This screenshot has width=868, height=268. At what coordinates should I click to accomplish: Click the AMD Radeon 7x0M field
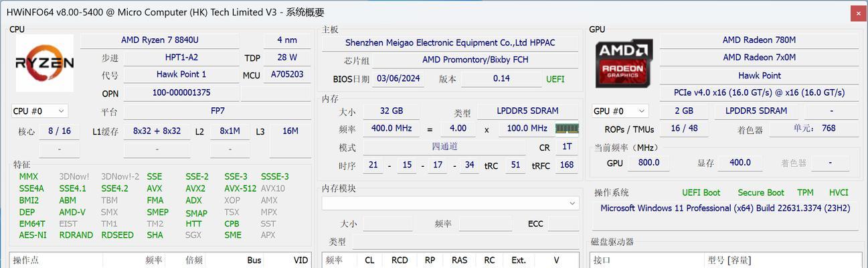759,58
